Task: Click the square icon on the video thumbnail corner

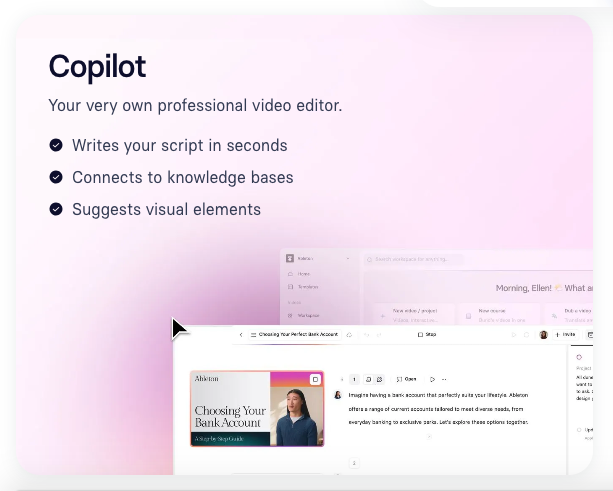Action: point(315,380)
